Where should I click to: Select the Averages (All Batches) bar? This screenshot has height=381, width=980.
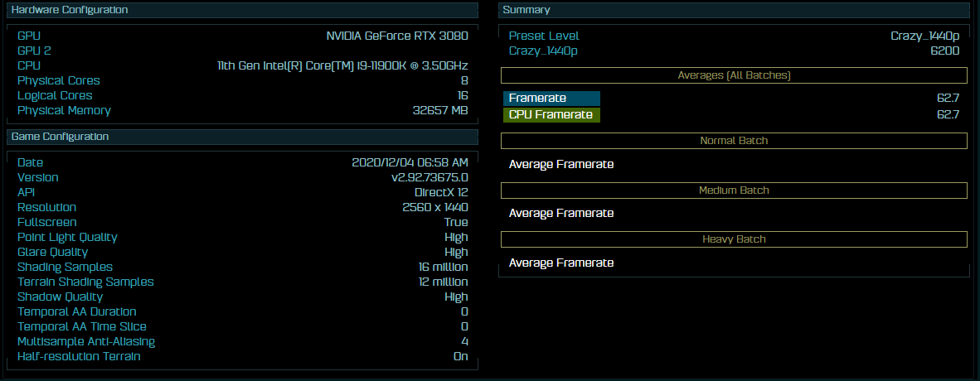tap(734, 75)
